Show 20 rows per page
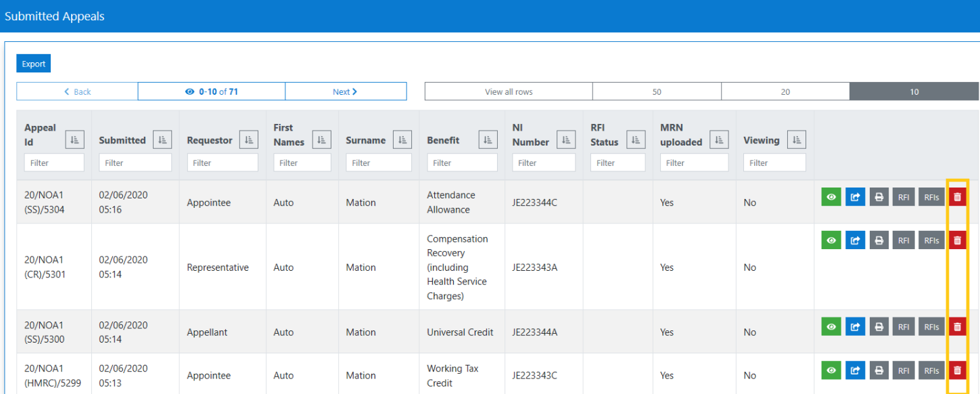 coord(785,91)
